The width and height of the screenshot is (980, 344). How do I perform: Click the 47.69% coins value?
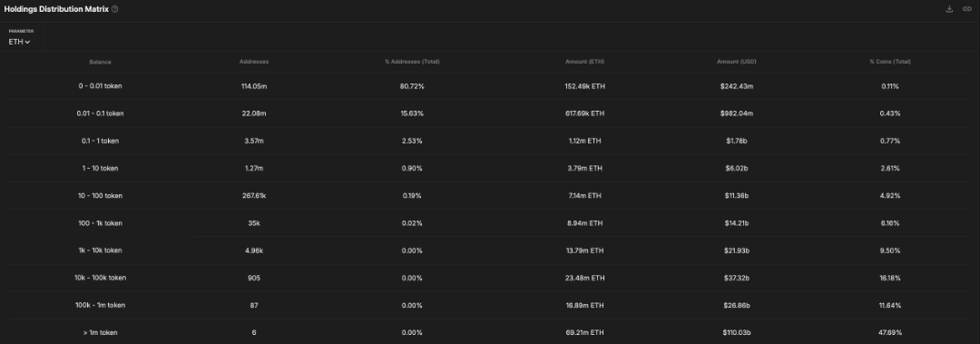pyautogui.click(x=890, y=333)
